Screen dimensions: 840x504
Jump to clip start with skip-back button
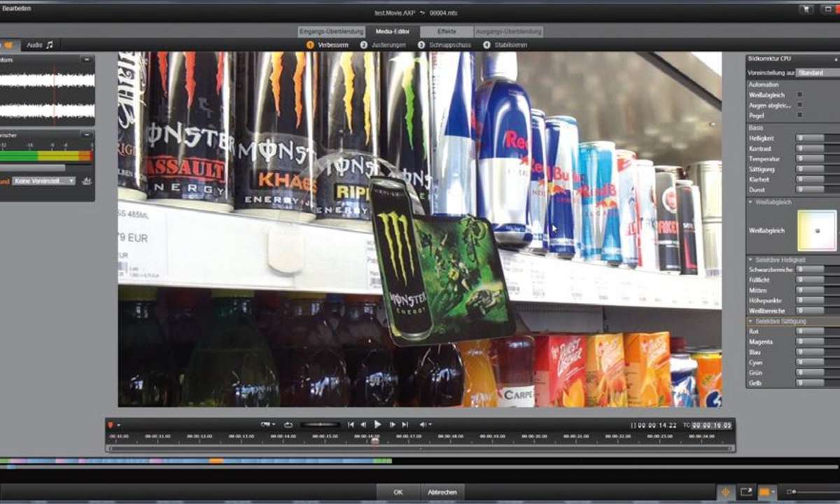pyautogui.click(x=351, y=425)
